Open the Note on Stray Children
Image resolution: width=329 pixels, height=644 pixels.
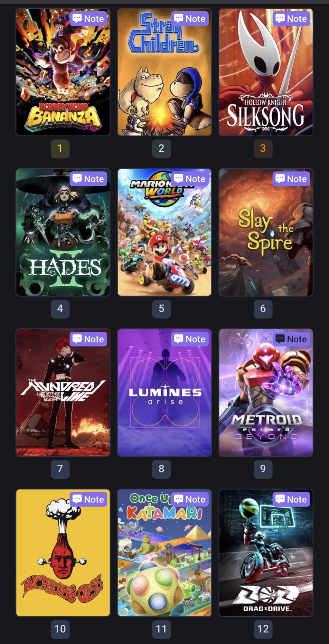click(x=190, y=19)
